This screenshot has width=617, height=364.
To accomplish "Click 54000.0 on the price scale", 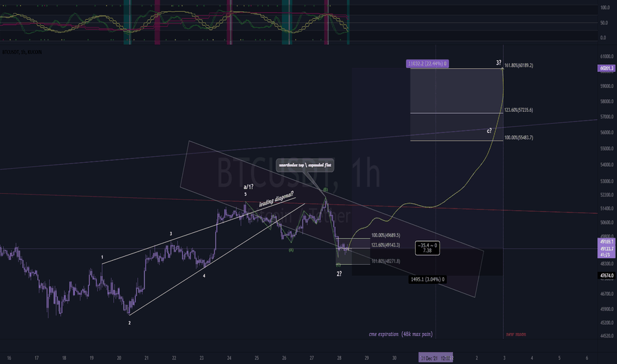I will click(606, 165).
